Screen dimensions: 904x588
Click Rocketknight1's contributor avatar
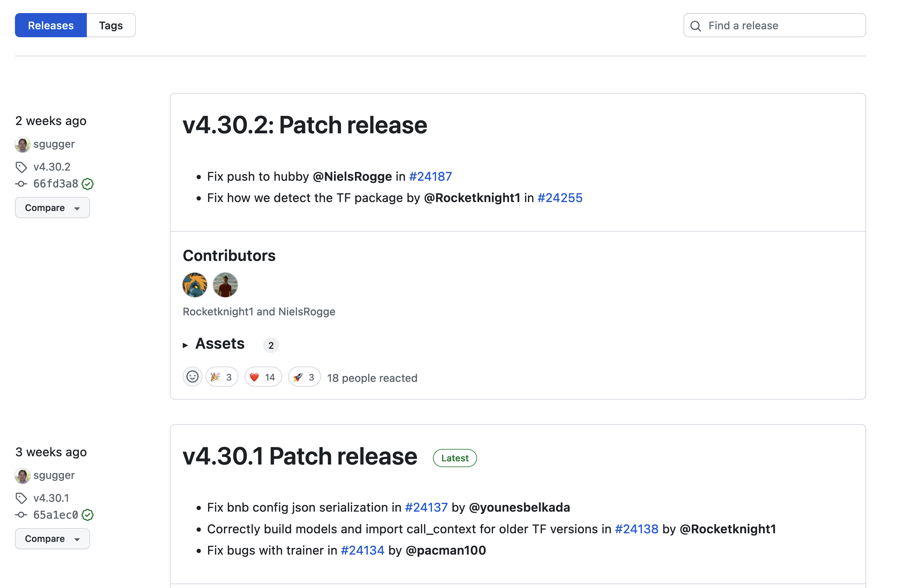pyautogui.click(x=194, y=284)
